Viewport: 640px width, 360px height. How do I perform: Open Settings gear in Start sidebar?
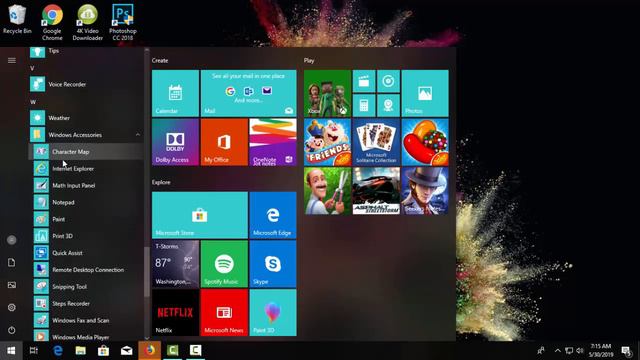point(11,307)
